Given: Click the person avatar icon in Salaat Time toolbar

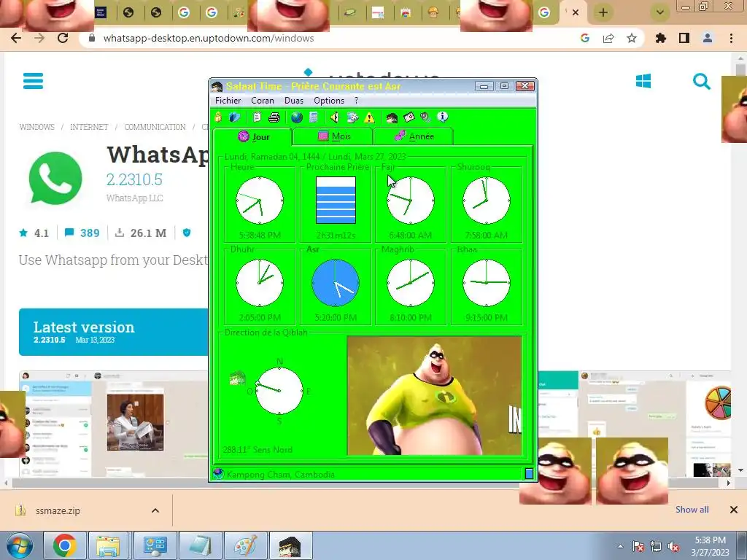Looking at the screenshot, I should click(392, 117).
